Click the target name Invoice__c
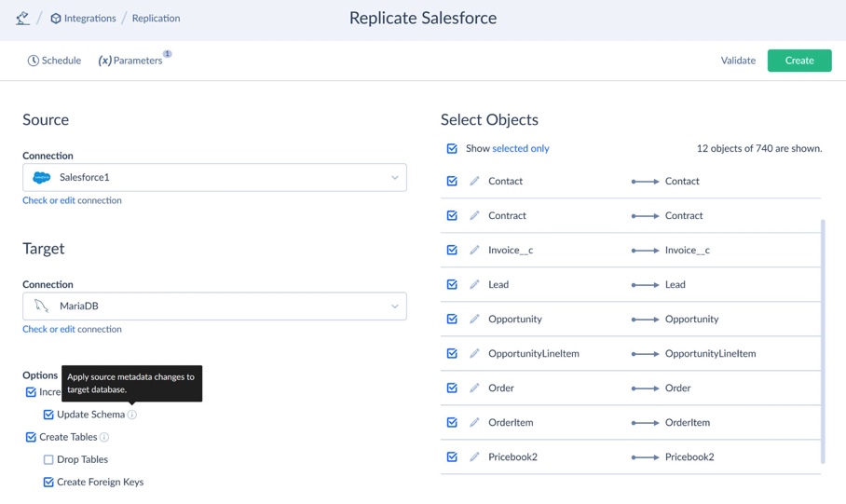 point(688,251)
